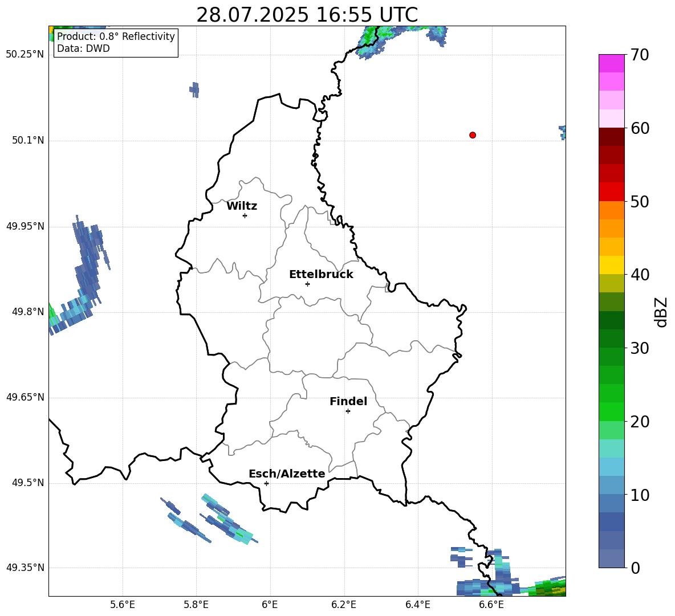This screenshot has width=675, height=616.
Task: Click the 5.8°E longitude label
Action: click(196, 605)
